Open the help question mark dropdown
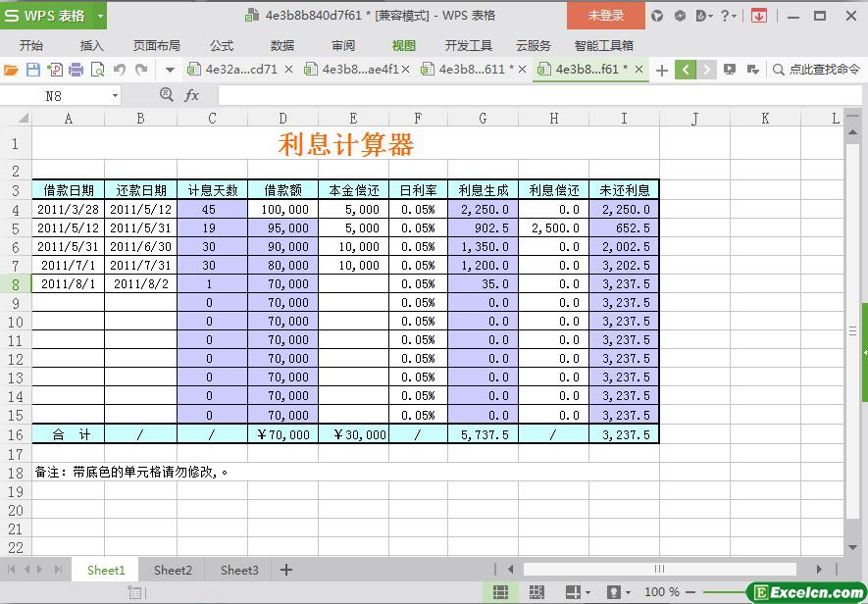The image size is (868, 604). click(728, 16)
